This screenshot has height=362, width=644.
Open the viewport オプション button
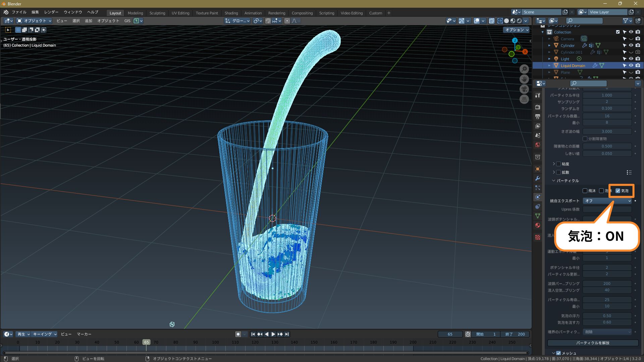point(516,30)
